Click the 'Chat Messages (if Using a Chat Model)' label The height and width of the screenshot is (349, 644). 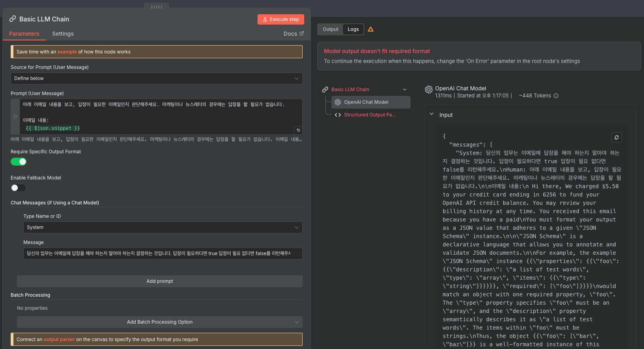pyautogui.click(x=55, y=203)
